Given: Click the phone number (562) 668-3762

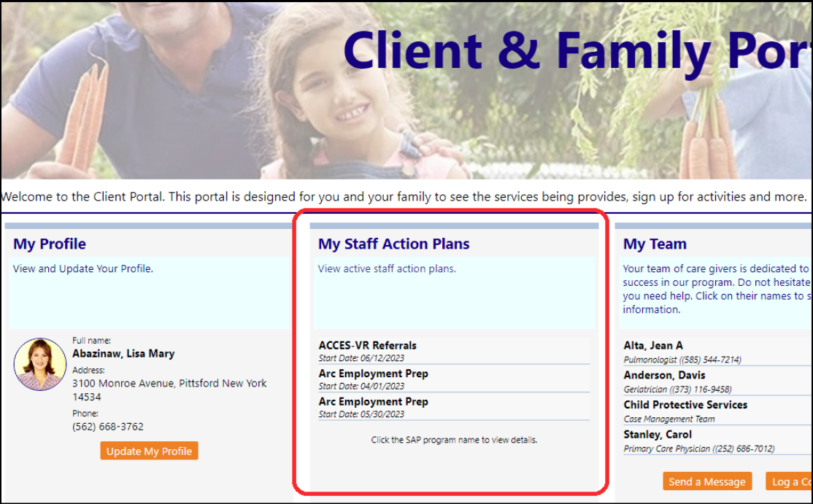Looking at the screenshot, I should coord(108,427).
